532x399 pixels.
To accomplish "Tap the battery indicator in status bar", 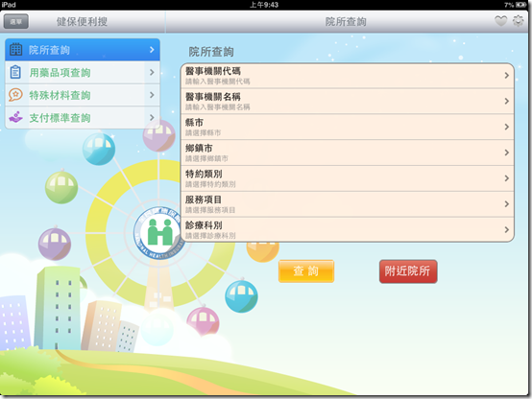I will coord(521,5).
